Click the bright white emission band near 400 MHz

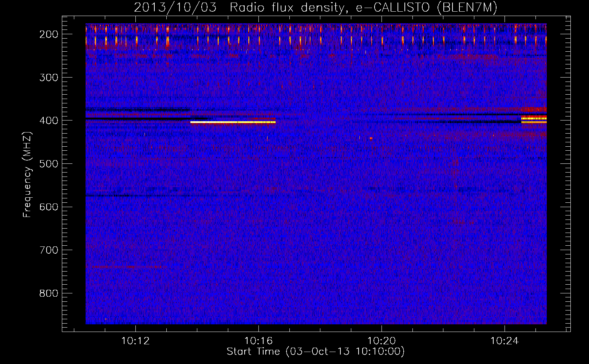click(233, 122)
